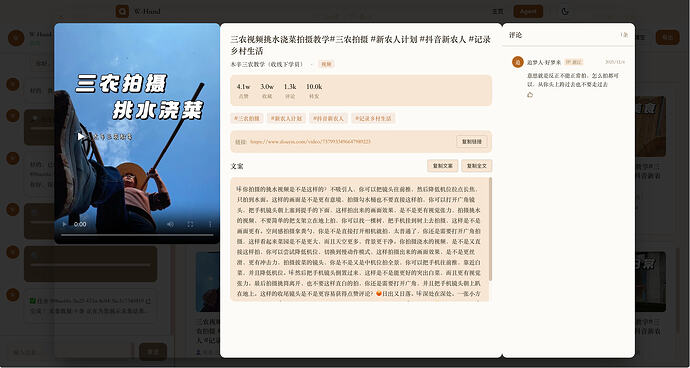This screenshot has width=690, height=368.
Task: Start playback from the video control bar
Action: click(x=65, y=224)
